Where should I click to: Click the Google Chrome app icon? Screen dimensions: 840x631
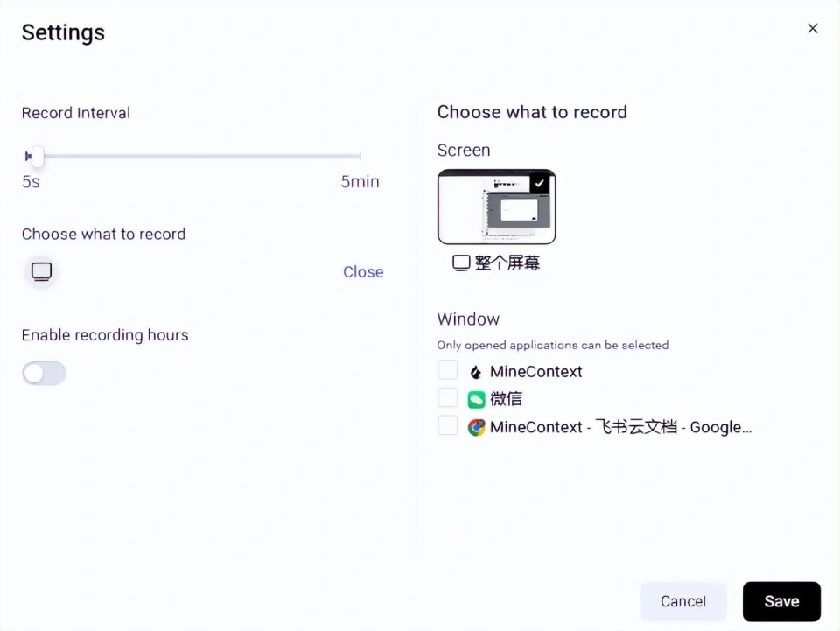[x=476, y=427]
